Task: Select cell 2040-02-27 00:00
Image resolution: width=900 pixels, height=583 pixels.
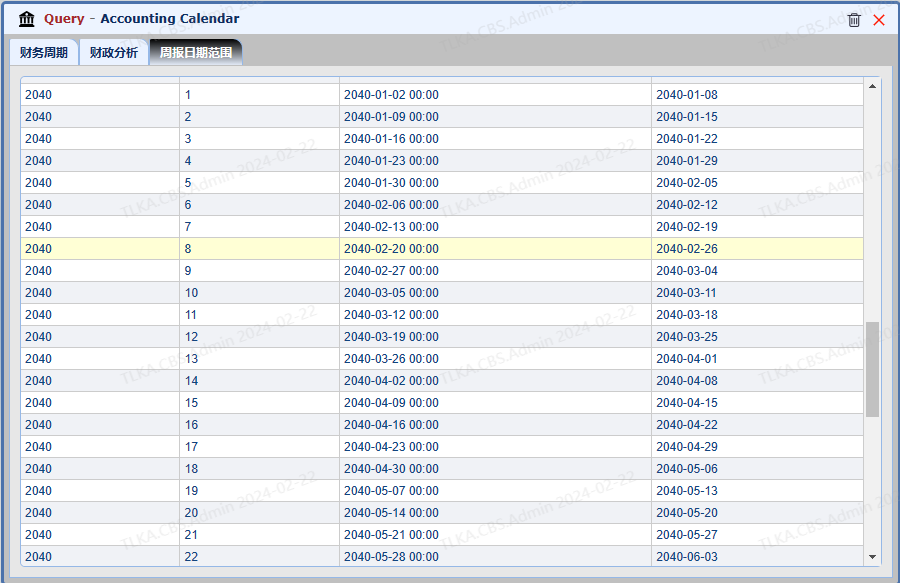Action: click(495, 271)
